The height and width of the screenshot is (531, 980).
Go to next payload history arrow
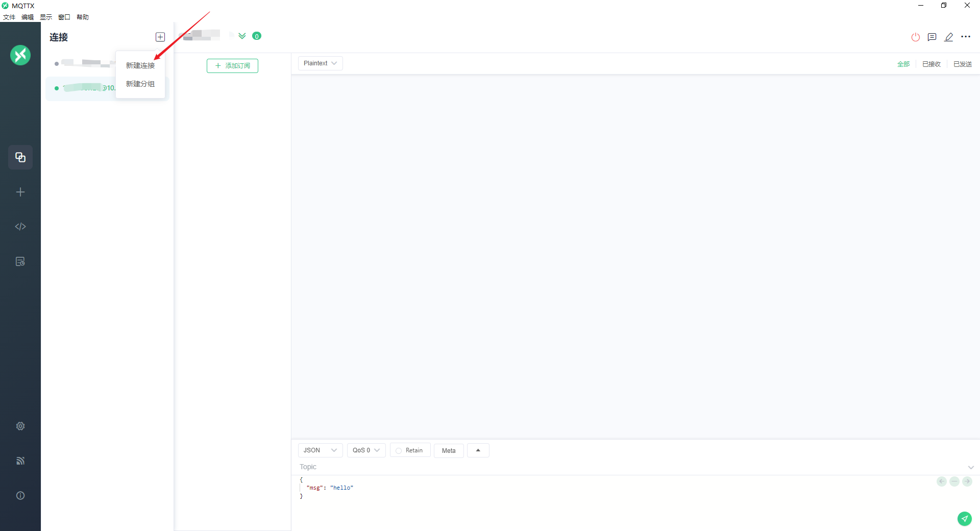point(967,481)
